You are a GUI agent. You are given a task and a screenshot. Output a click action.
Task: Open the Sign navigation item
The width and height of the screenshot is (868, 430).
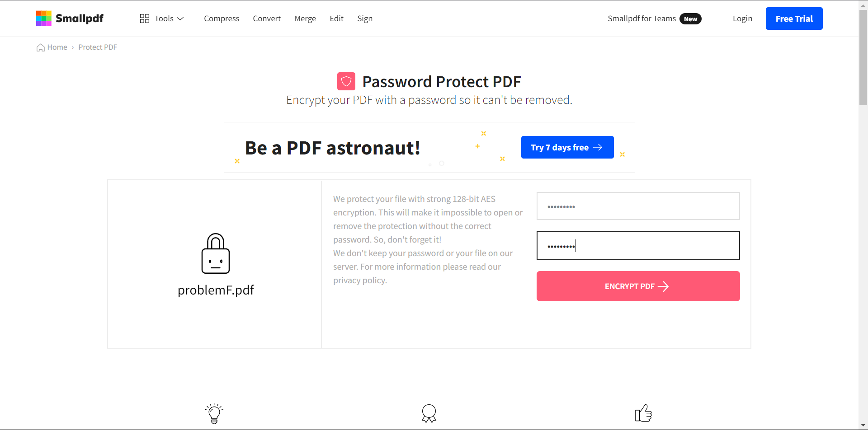click(365, 19)
